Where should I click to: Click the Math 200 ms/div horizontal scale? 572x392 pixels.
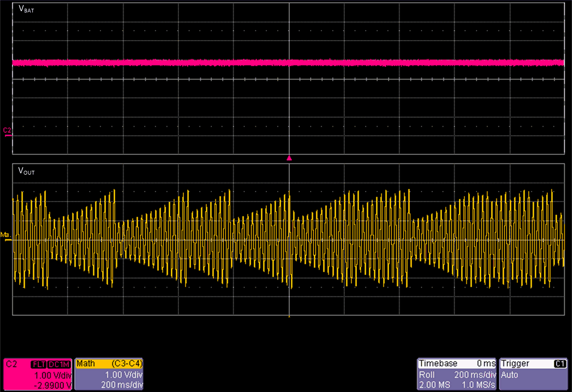pos(122,385)
